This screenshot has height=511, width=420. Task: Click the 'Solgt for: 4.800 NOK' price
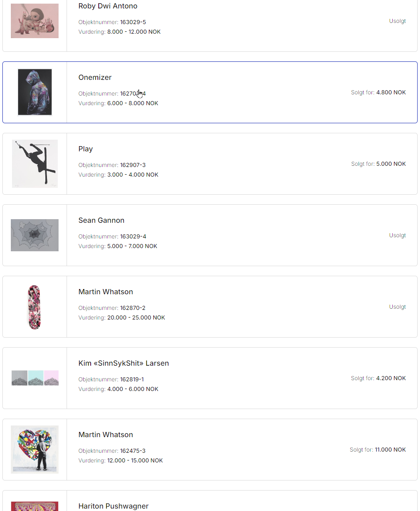point(378,92)
